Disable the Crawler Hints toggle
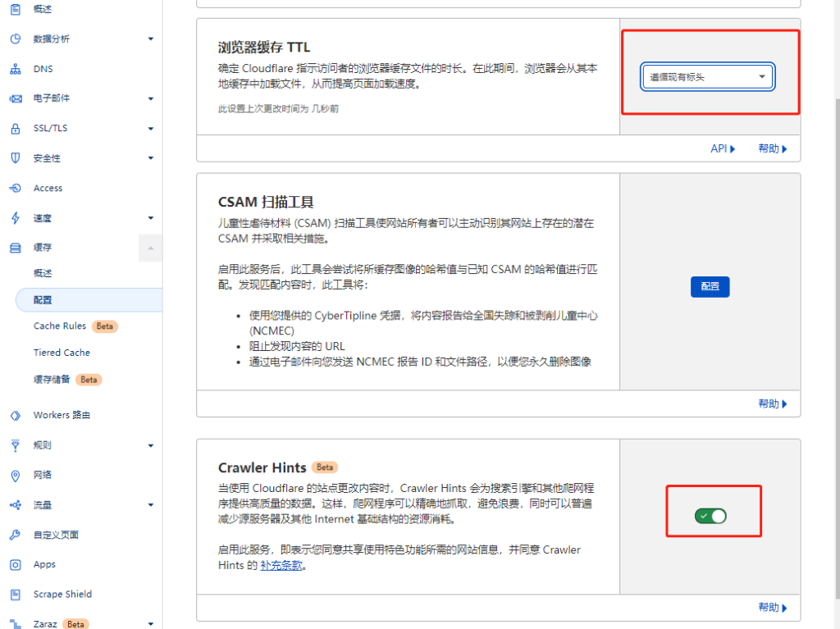Image resolution: width=840 pixels, height=629 pixels. click(x=710, y=516)
